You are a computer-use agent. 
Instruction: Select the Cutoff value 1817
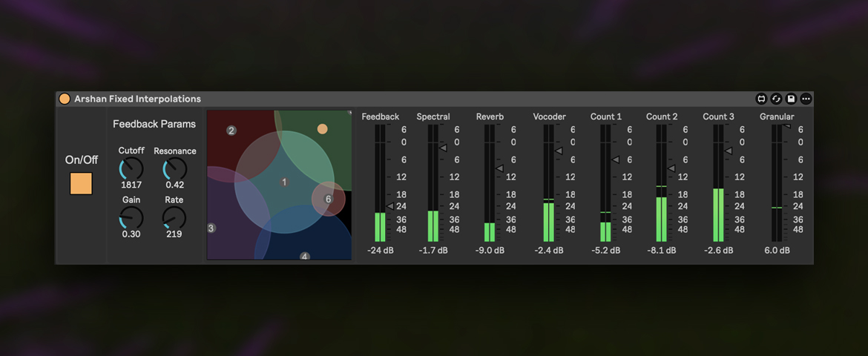point(131,185)
